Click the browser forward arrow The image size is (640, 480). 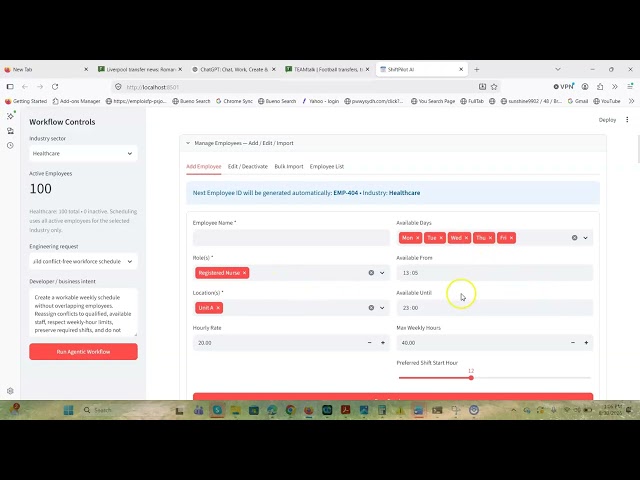pyautogui.click(x=40, y=87)
